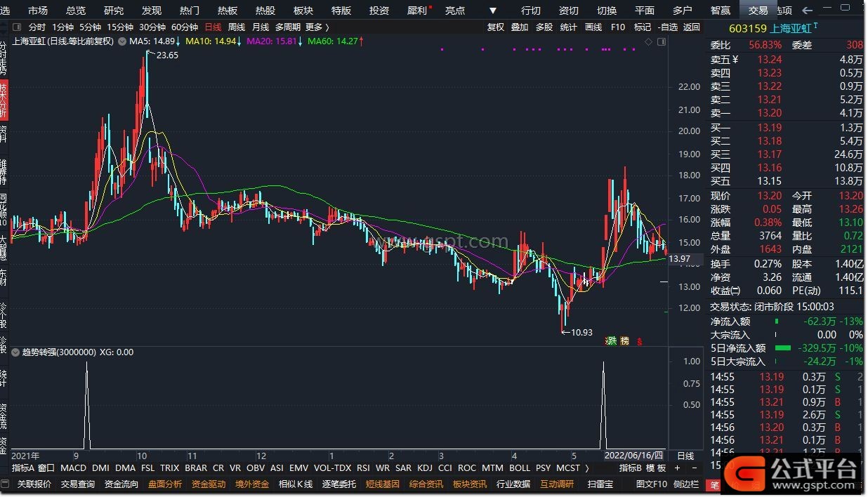Click the 返回 return button
This screenshot has height=497, width=868.
tap(692, 27)
